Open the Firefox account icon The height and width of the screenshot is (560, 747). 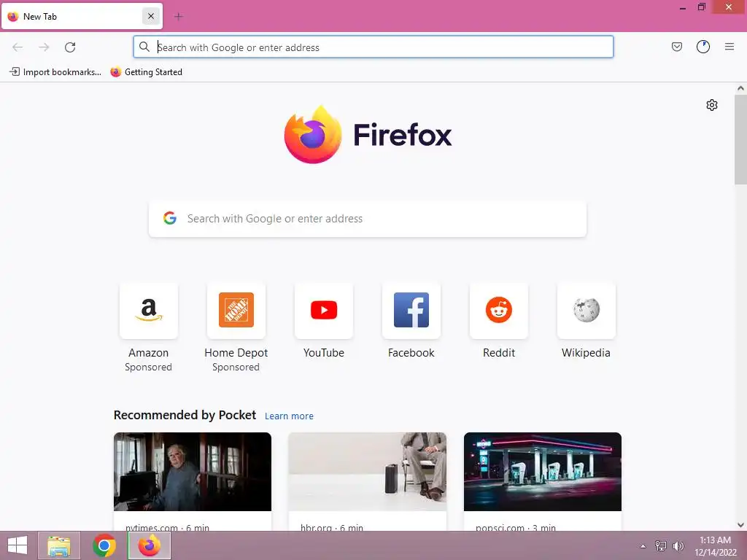(703, 47)
